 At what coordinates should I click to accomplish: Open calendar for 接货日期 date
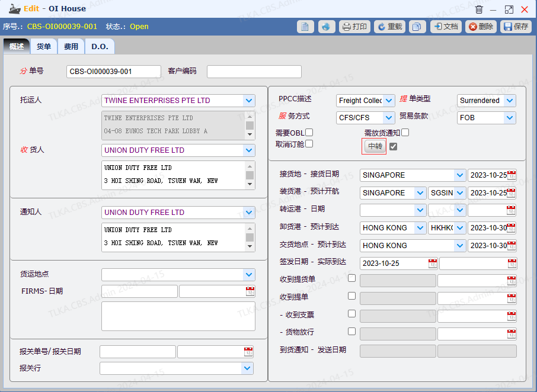coord(511,175)
